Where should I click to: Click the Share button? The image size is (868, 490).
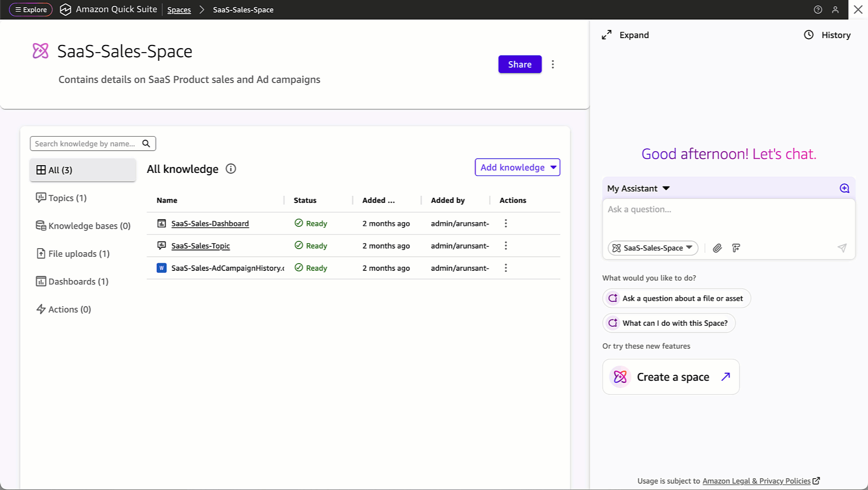tap(519, 64)
